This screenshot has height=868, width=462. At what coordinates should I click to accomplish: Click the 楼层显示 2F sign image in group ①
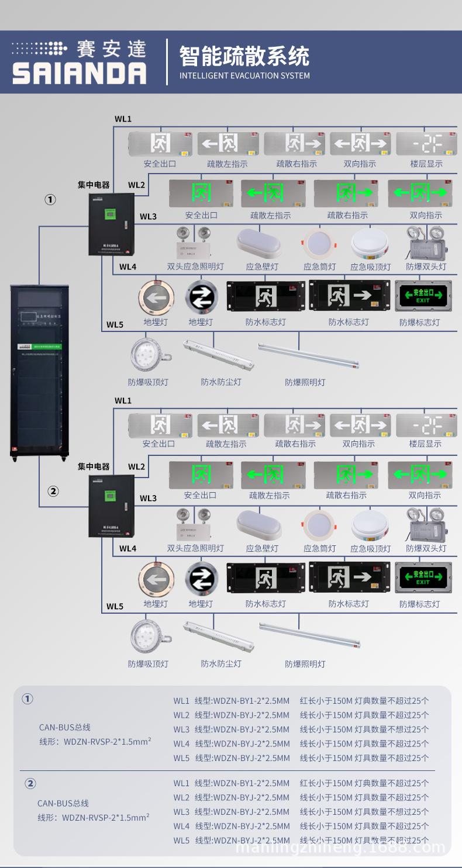pyautogui.click(x=426, y=143)
